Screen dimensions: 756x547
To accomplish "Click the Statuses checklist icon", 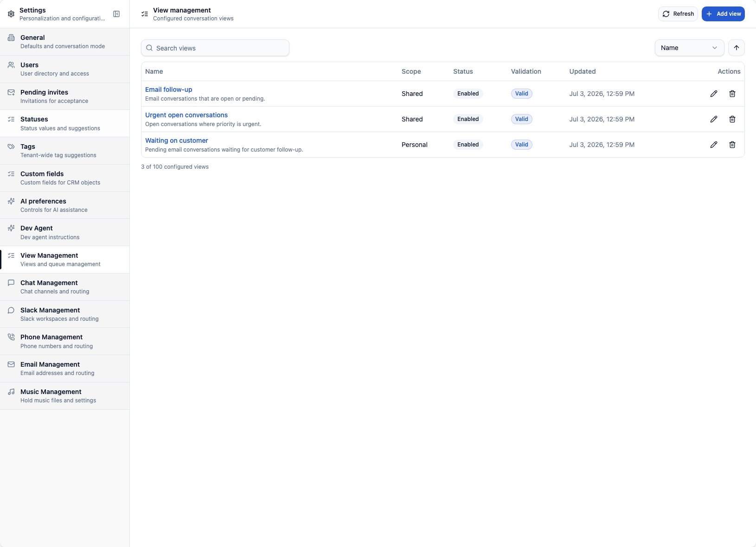I will click(x=11, y=119).
